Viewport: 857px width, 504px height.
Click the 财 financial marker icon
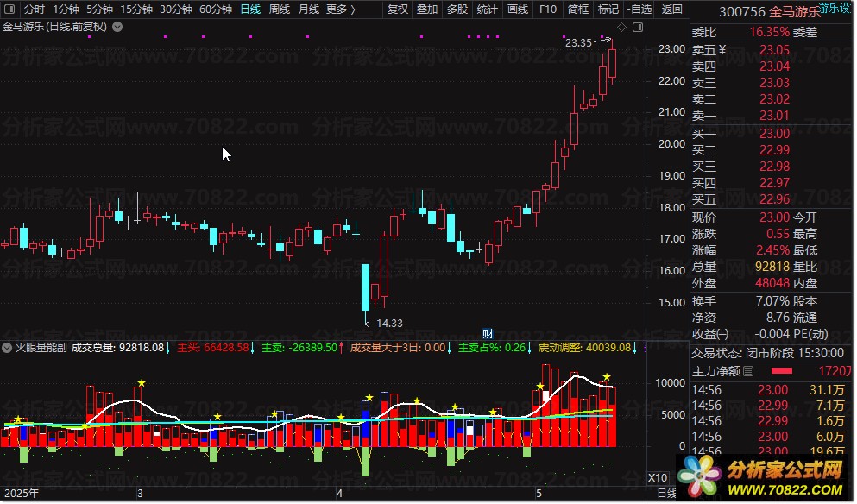[488, 334]
